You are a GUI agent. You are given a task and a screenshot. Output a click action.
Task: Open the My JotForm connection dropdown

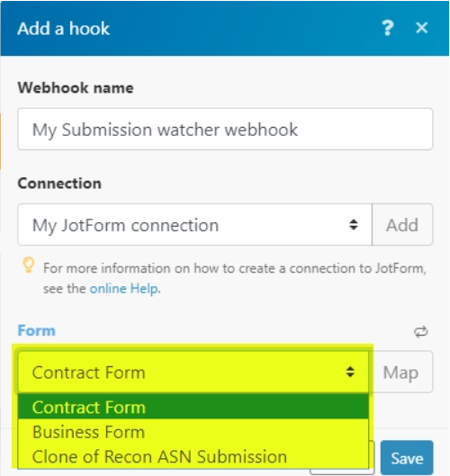(x=194, y=225)
